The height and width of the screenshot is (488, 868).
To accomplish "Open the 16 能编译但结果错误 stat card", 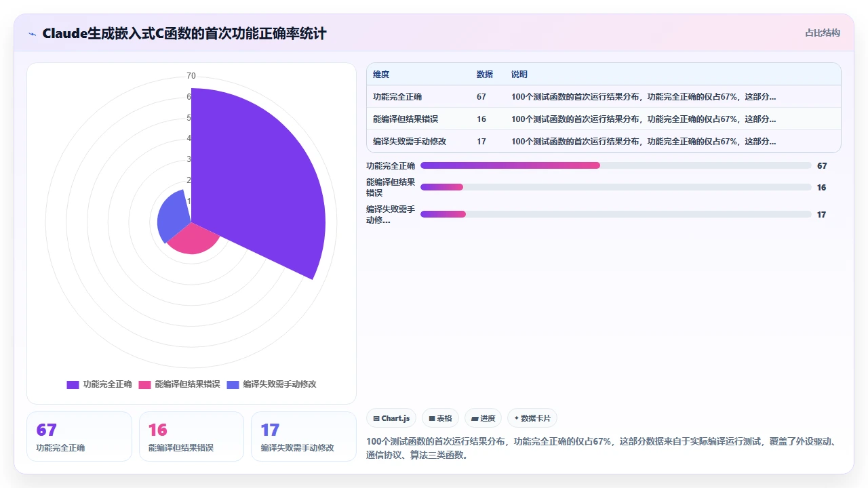I will tap(191, 436).
